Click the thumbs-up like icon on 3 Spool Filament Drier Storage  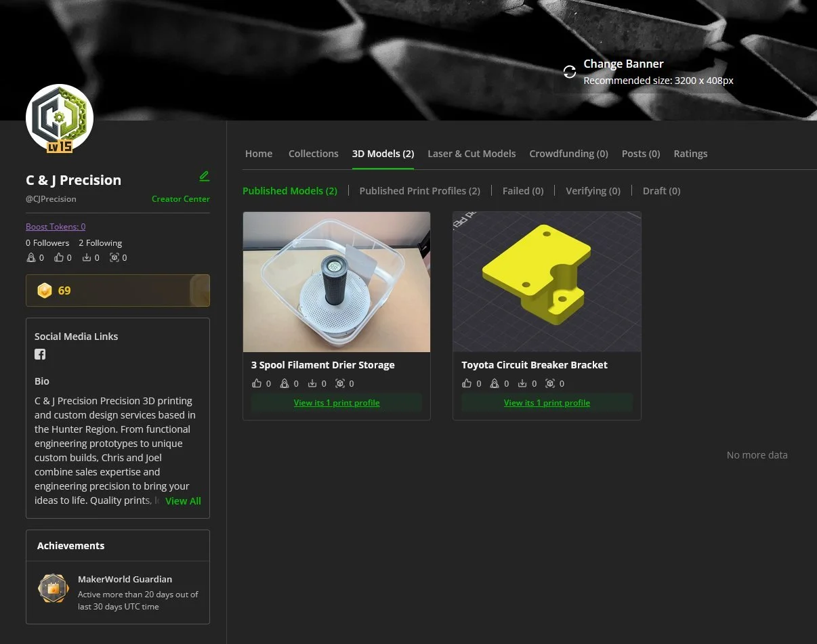click(x=256, y=383)
